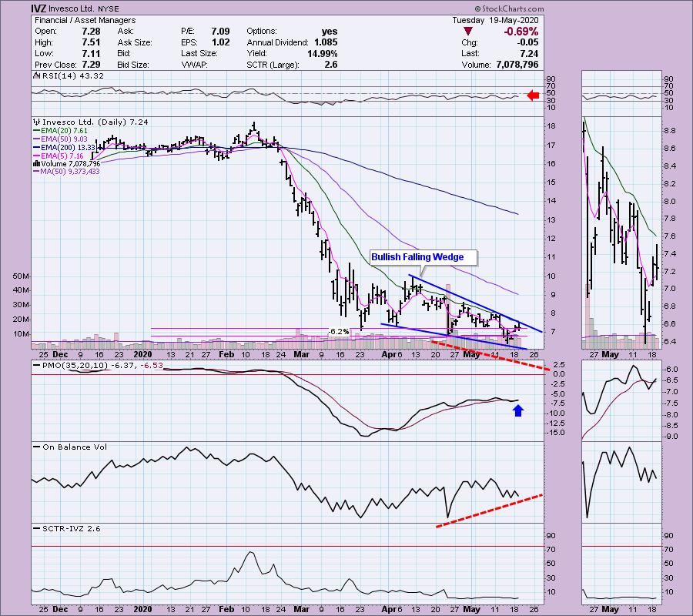
Task: Click the Invesco Ltd. (Daily) 7.24 legend
Action: (x=95, y=122)
